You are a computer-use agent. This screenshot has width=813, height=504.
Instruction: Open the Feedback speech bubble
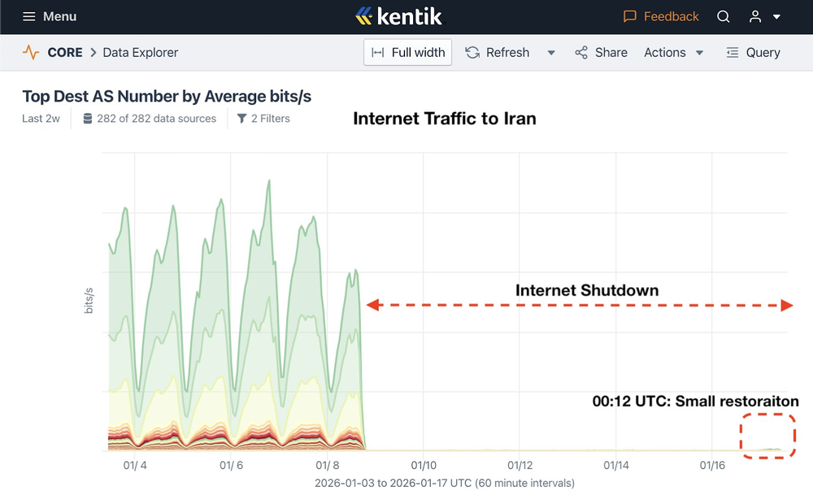pos(630,16)
